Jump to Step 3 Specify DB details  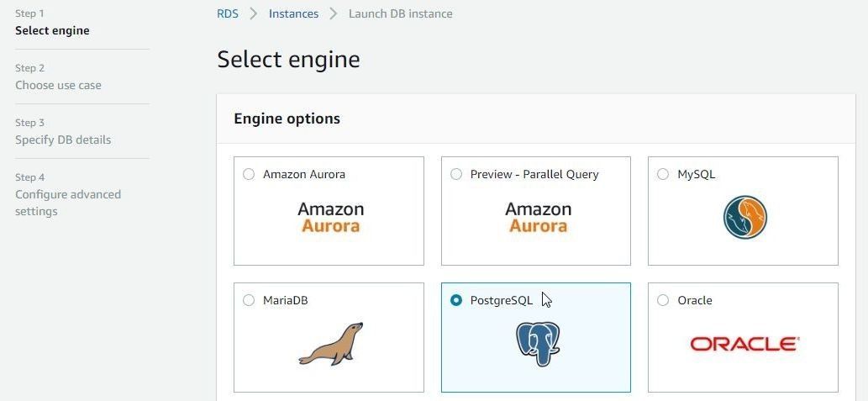(63, 132)
